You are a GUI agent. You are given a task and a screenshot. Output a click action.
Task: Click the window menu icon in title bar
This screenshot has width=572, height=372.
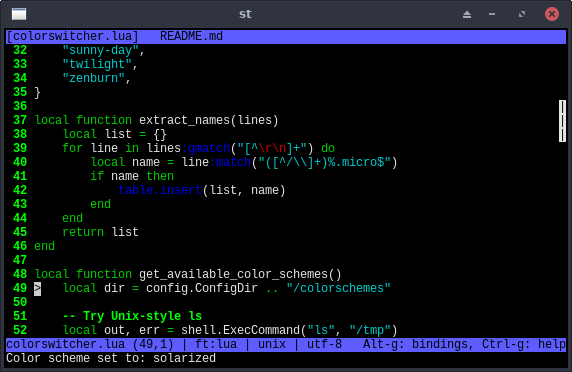(19, 14)
